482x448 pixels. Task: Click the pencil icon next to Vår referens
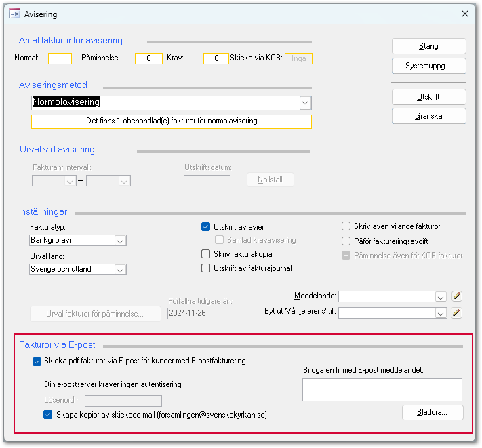457,313
